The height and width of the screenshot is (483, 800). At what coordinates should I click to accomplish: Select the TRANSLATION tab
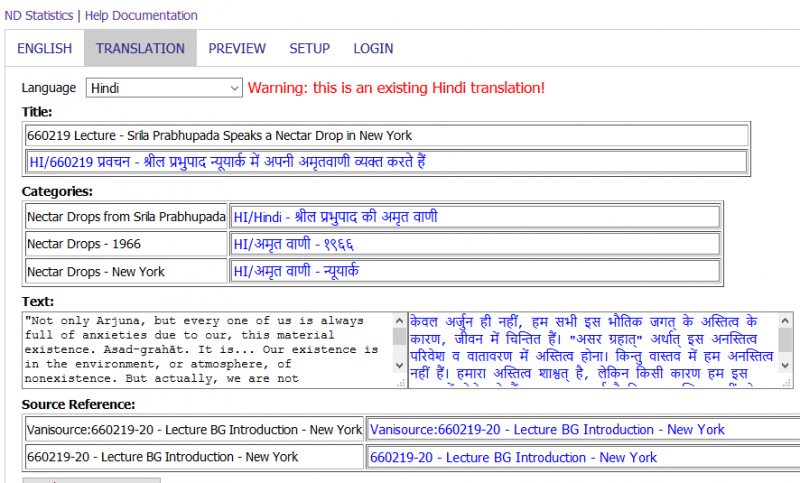click(x=140, y=48)
